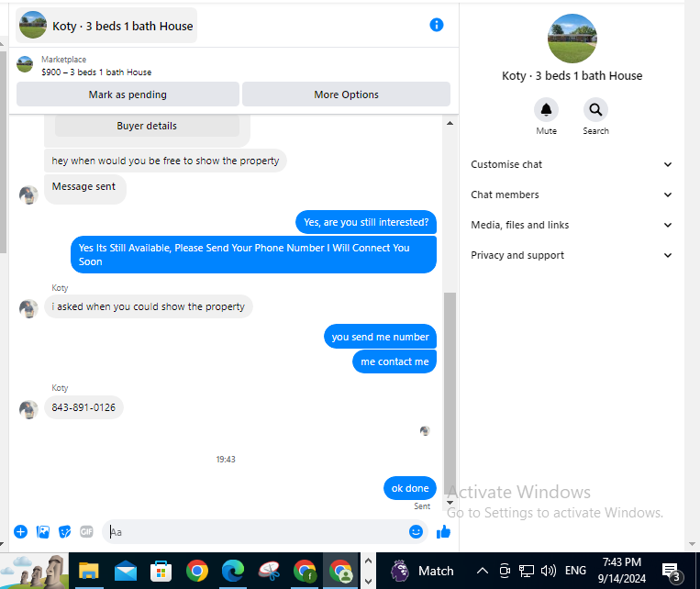700x589 pixels.
Task: Open more actions with the plus icon
Action: (x=20, y=531)
